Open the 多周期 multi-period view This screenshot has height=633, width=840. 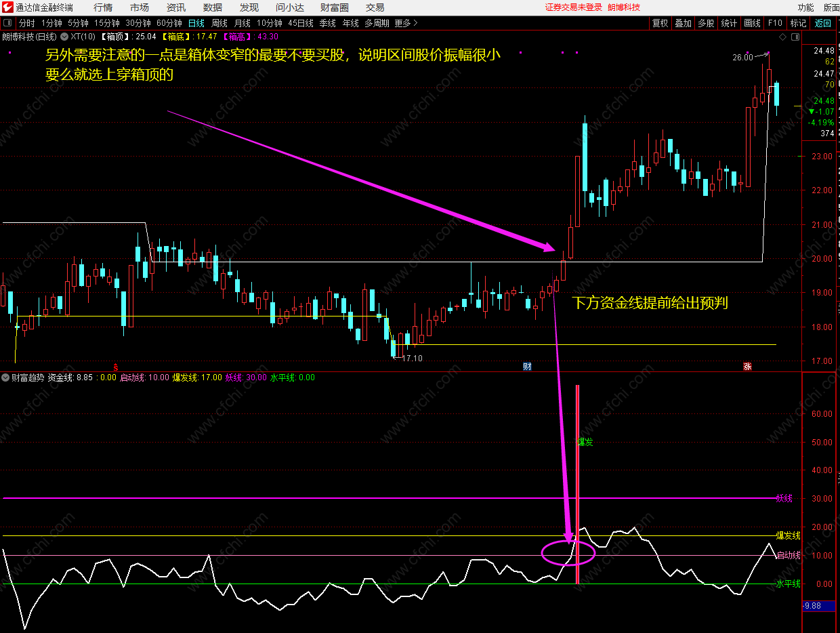(377, 23)
